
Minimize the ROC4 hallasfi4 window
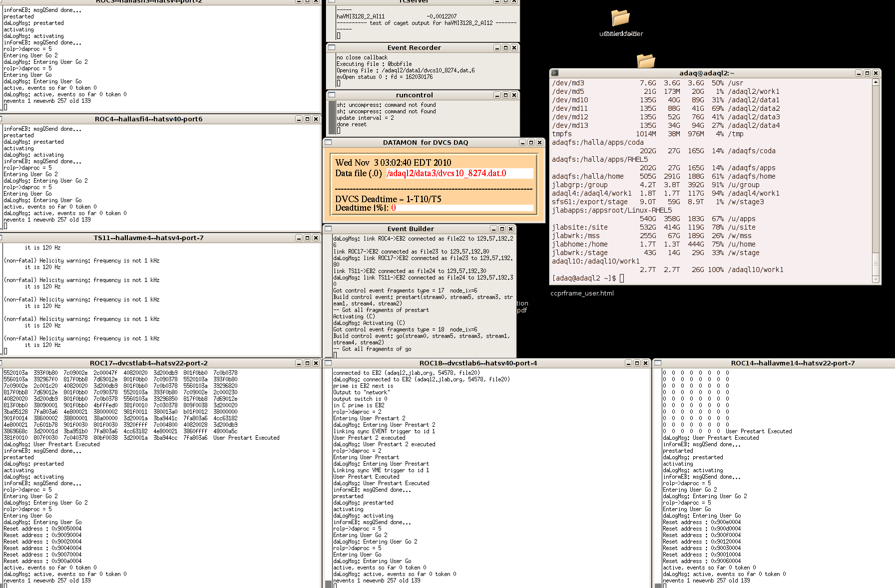click(x=299, y=119)
